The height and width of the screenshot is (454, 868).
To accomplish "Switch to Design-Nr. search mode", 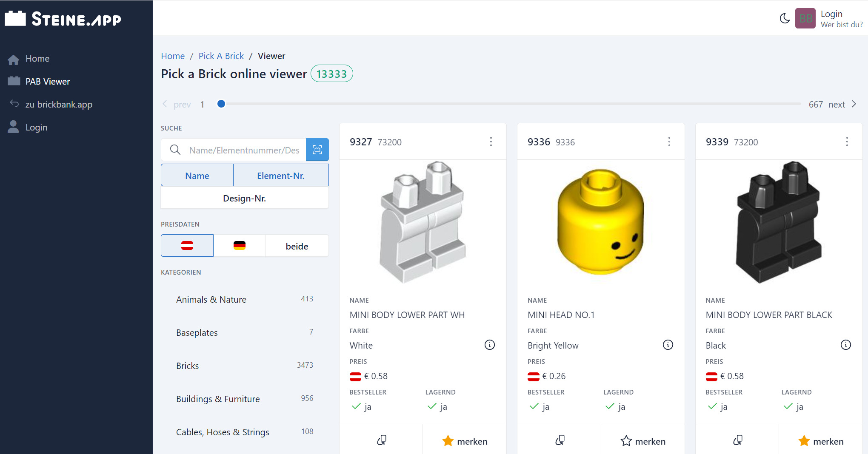I will [x=244, y=198].
